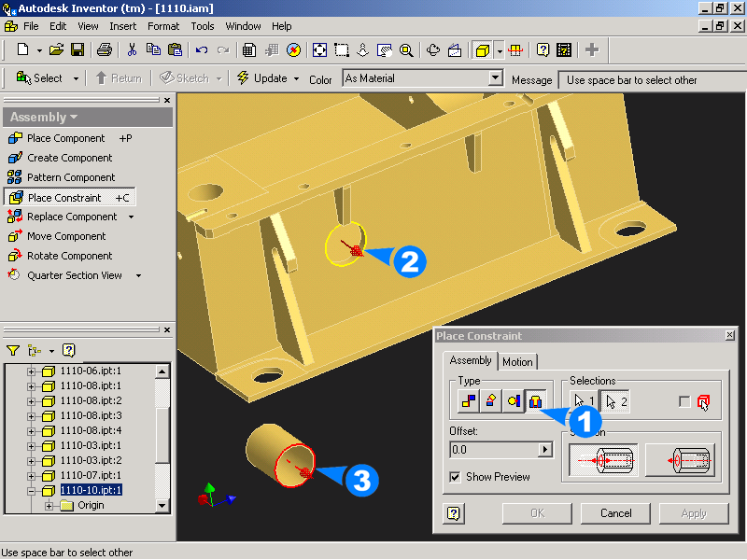Viewport: 747px width, 560px height.
Task: Expand the Origin folder node
Action: [x=49, y=506]
